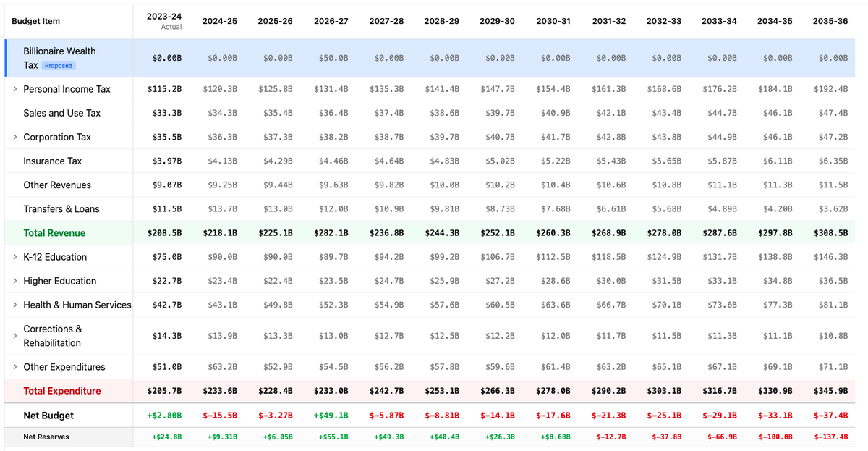Click the Total Expenditure row label
This screenshot has width=868, height=451.
point(62,391)
